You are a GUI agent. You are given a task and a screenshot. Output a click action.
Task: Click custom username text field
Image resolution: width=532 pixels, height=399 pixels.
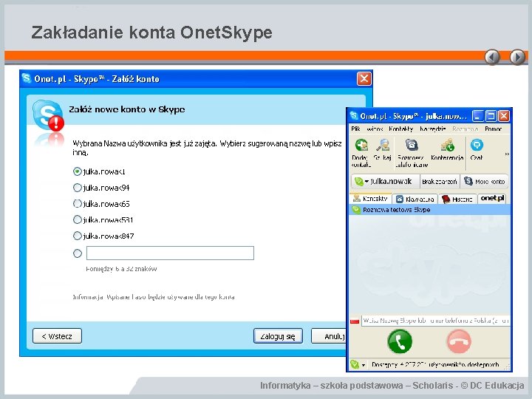pos(170,253)
